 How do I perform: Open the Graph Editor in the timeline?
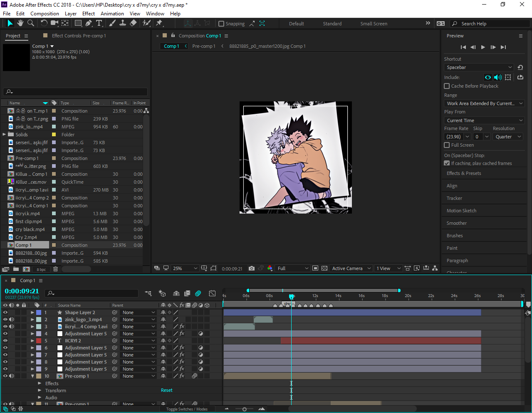(x=212, y=293)
